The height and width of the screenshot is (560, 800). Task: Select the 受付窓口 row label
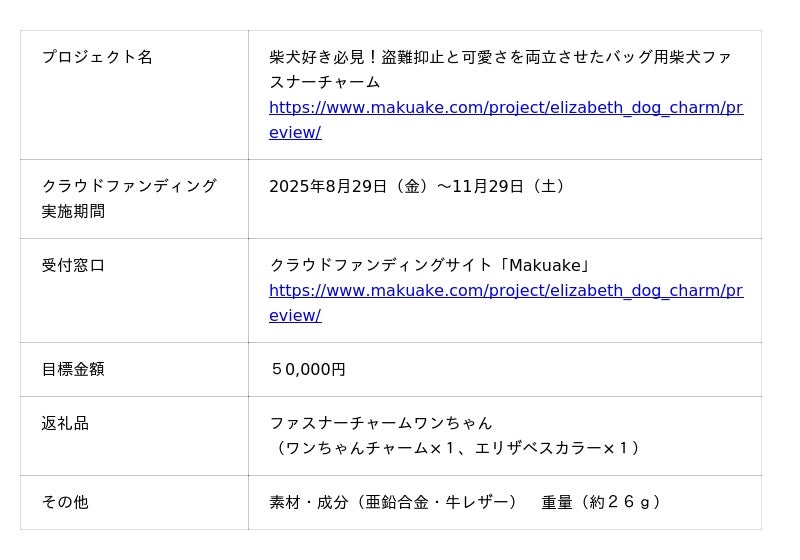coord(73,265)
